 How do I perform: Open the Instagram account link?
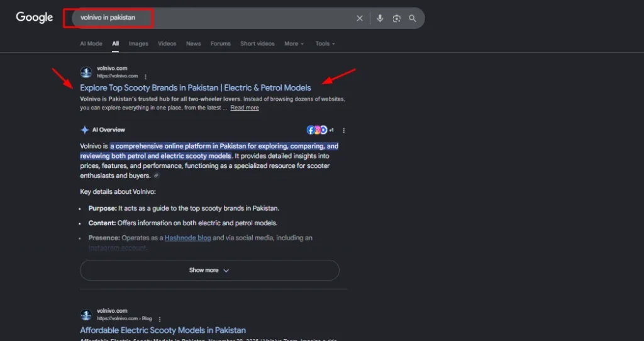[117, 248]
